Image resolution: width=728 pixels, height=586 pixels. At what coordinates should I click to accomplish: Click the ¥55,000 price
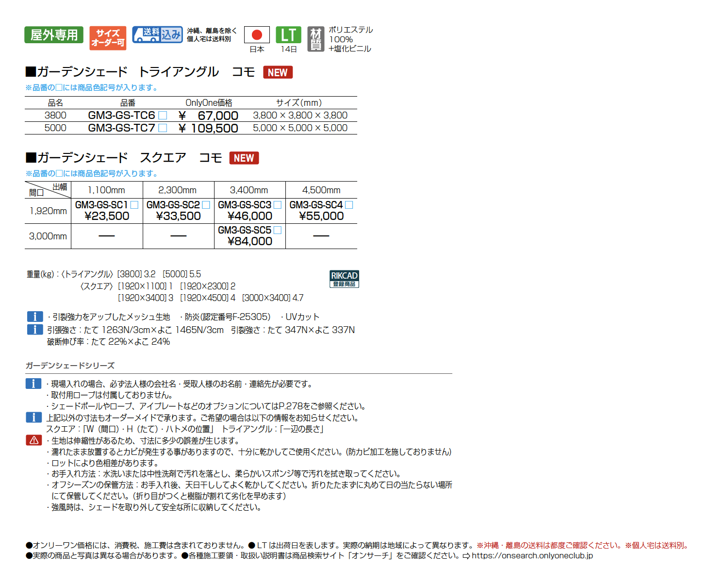pos(321,217)
